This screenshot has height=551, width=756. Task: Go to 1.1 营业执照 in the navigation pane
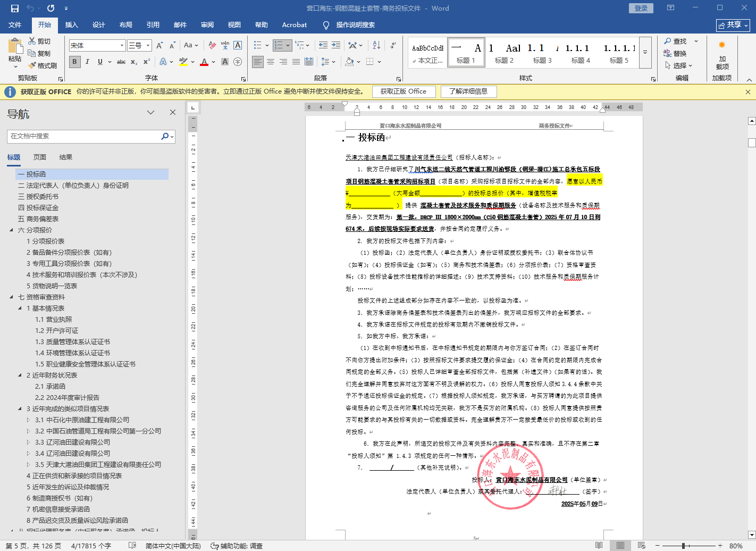(54, 320)
